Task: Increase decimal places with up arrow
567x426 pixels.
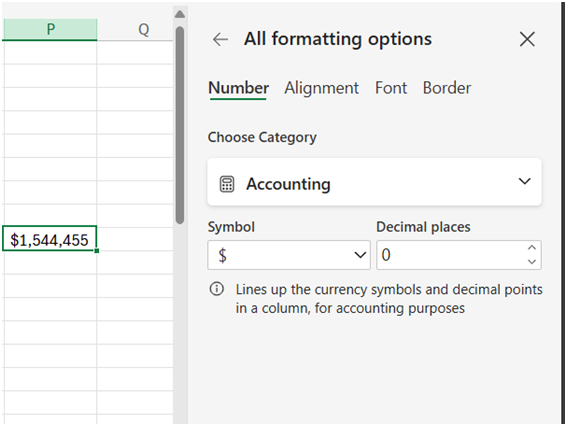Action: point(532,248)
